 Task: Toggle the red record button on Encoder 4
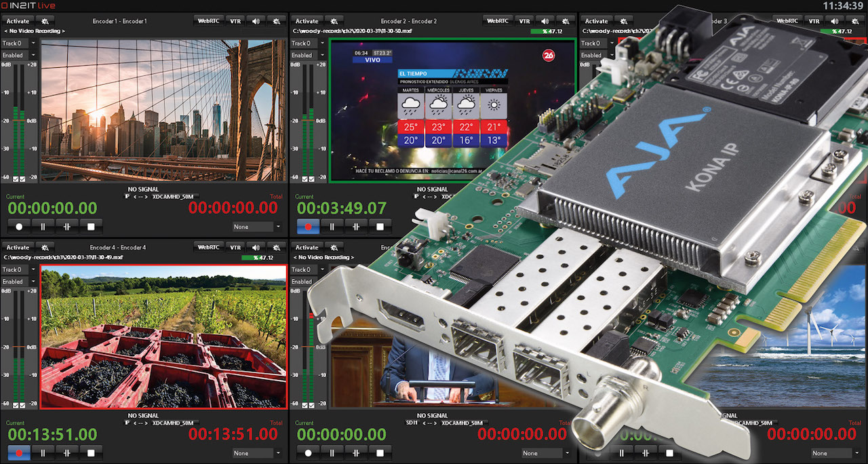click(x=18, y=452)
